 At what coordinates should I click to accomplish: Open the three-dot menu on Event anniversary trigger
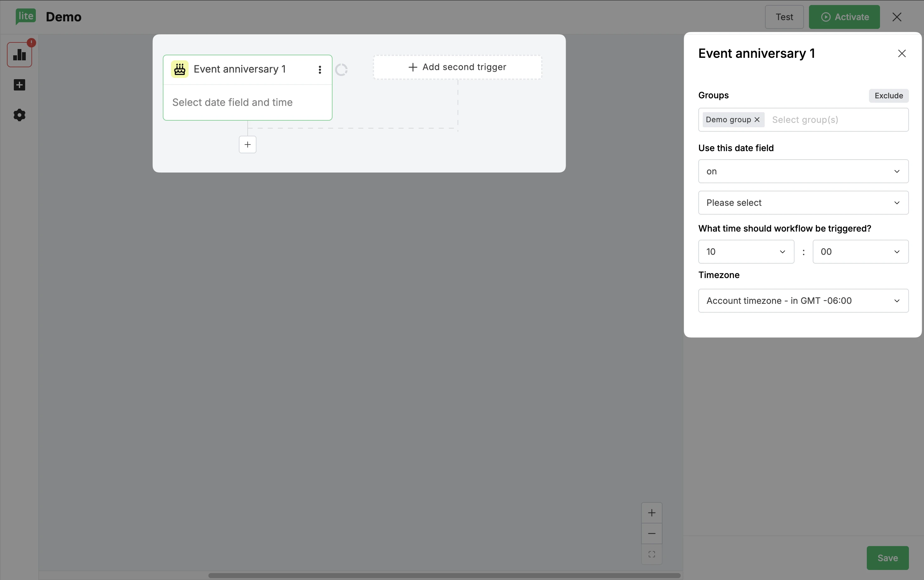(x=320, y=69)
